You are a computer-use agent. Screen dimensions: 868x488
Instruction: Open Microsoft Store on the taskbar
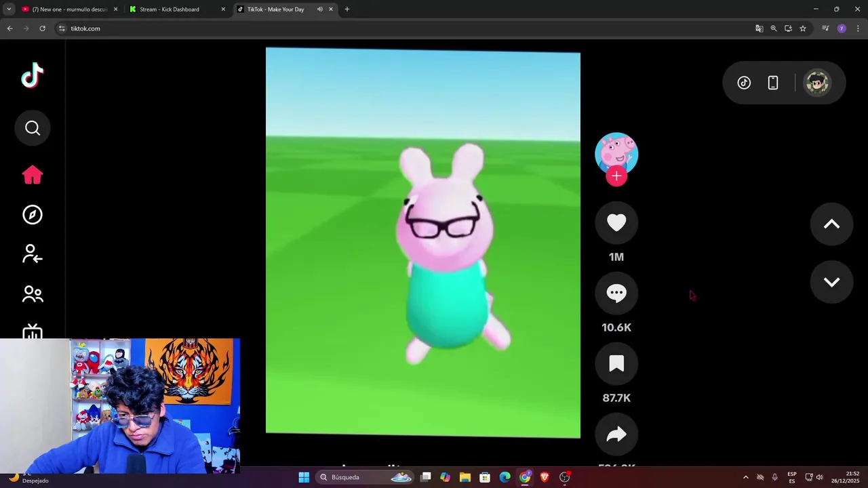click(x=485, y=477)
